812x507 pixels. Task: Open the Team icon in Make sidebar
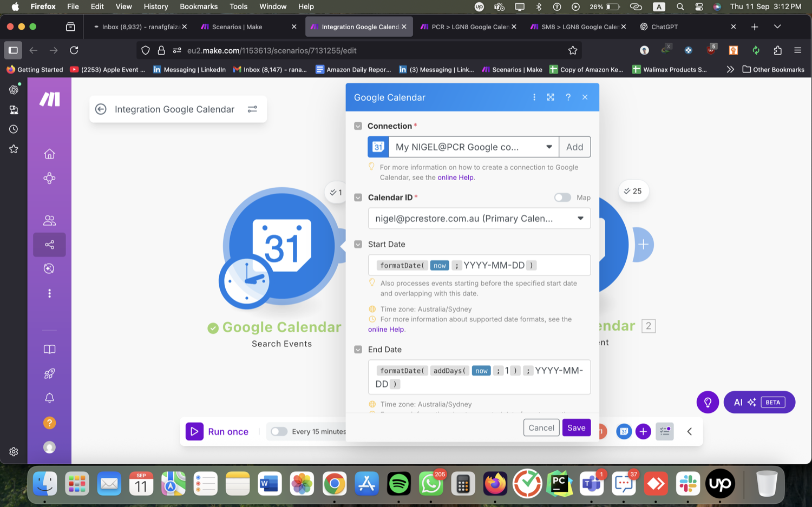(x=49, y=220)
